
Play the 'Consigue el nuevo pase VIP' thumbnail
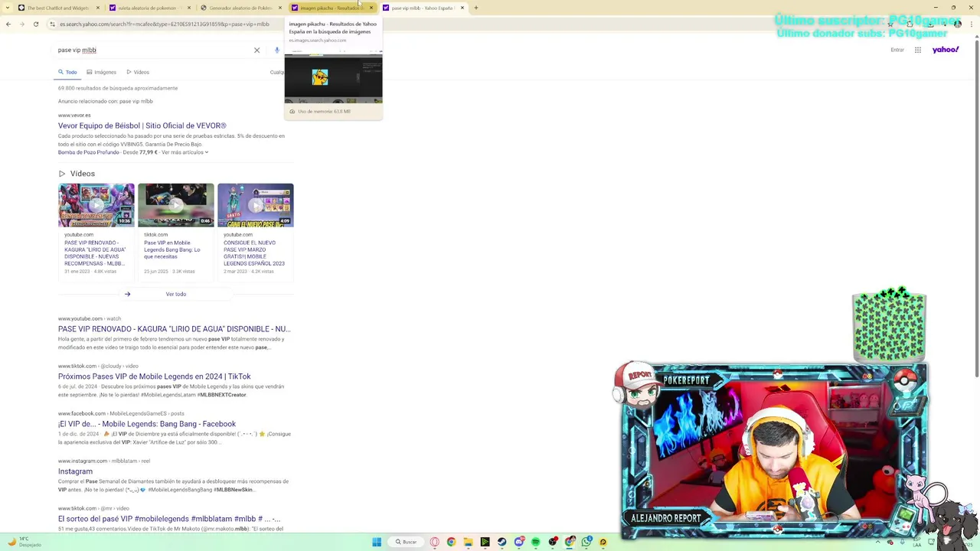(256, 205)
